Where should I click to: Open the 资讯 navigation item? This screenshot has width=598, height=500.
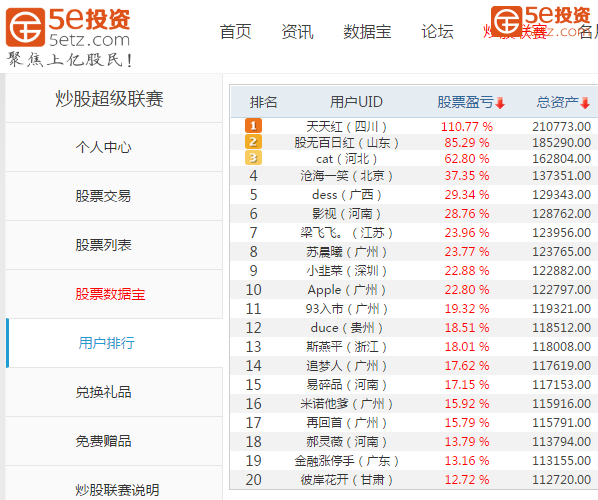[297, 32]
